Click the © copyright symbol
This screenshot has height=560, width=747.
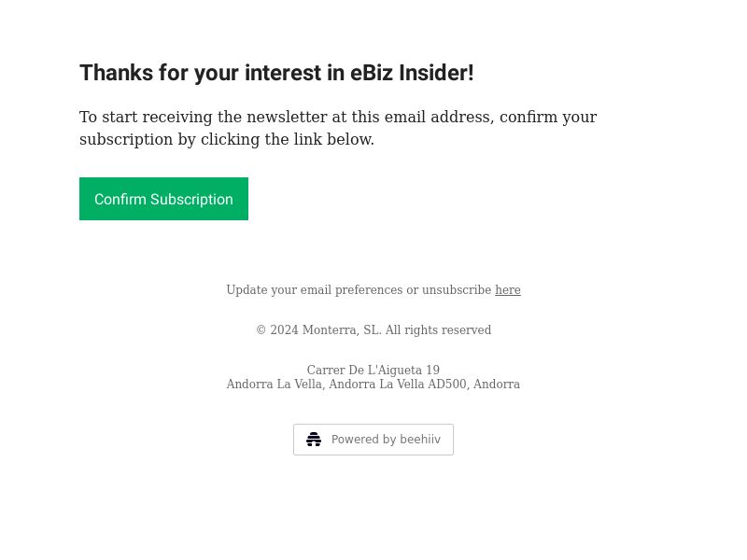tap(261, 329)
